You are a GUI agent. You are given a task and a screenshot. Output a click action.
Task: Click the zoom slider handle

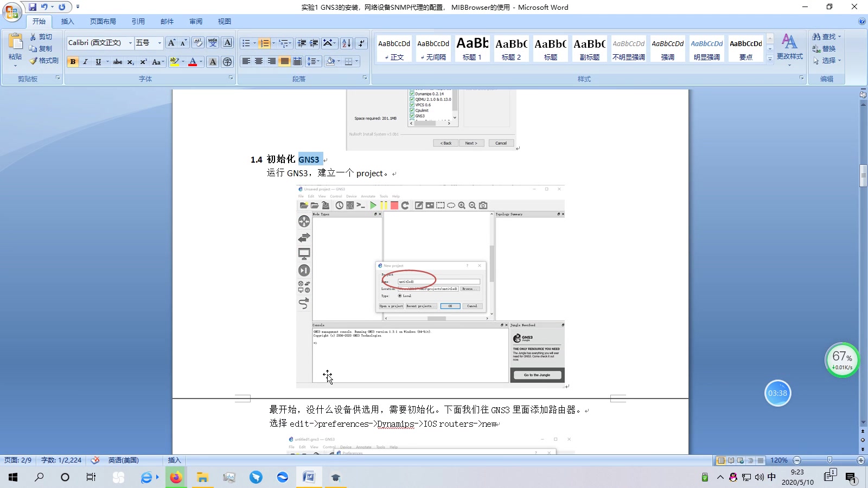(x=829, y=460)
